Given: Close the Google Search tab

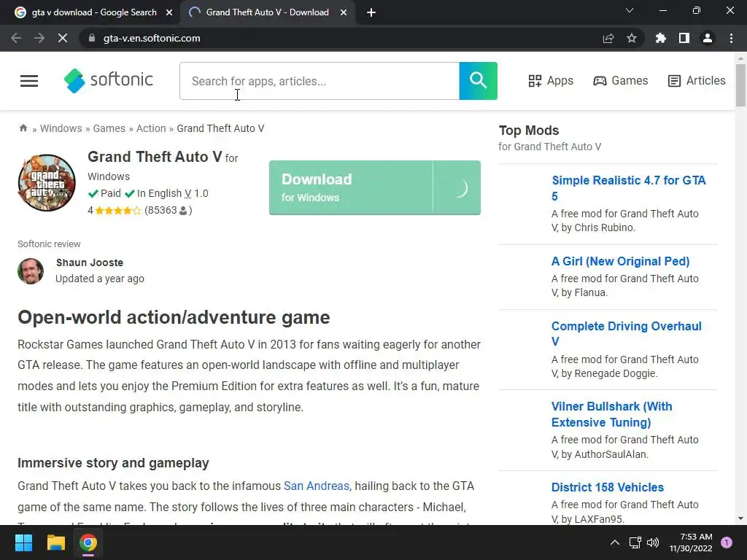Looking at the screenshot, I should pos(169,12).
